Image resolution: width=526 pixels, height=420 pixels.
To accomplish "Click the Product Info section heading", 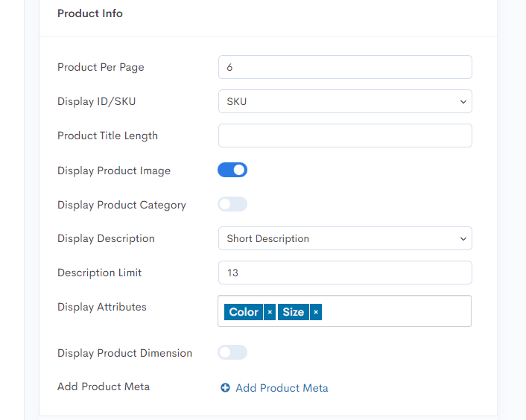I will tap(90, 13).
